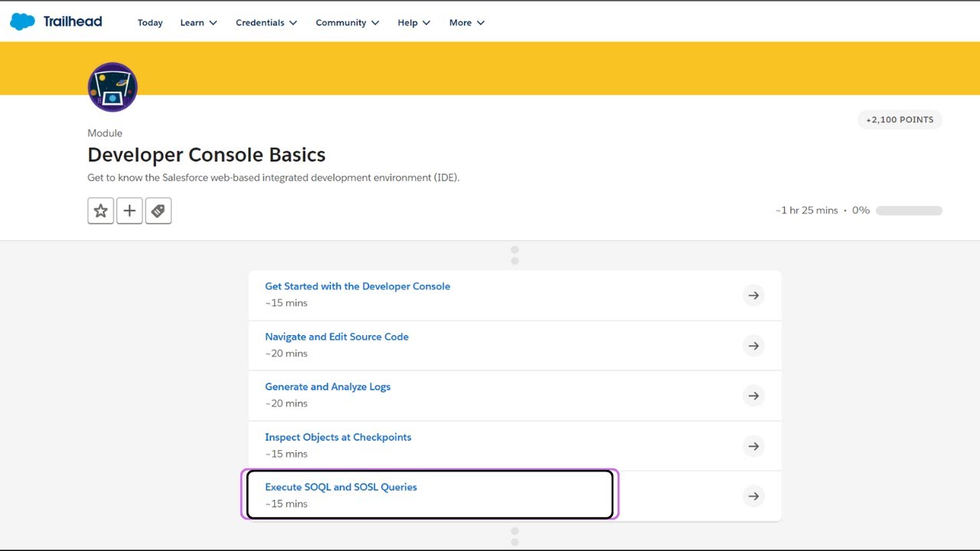Open Generate and Analyze Logs unit
The image size is (980, 551).
coord(328,386)
